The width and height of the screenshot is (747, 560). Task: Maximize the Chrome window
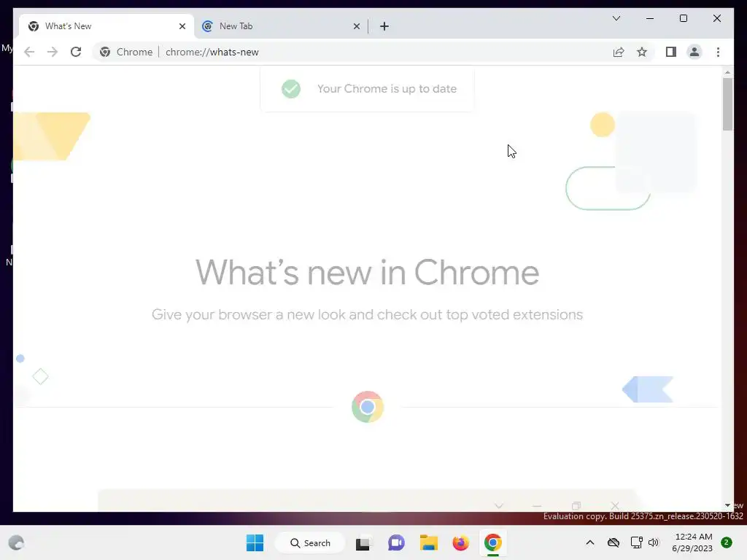click(x=683, y=18)
